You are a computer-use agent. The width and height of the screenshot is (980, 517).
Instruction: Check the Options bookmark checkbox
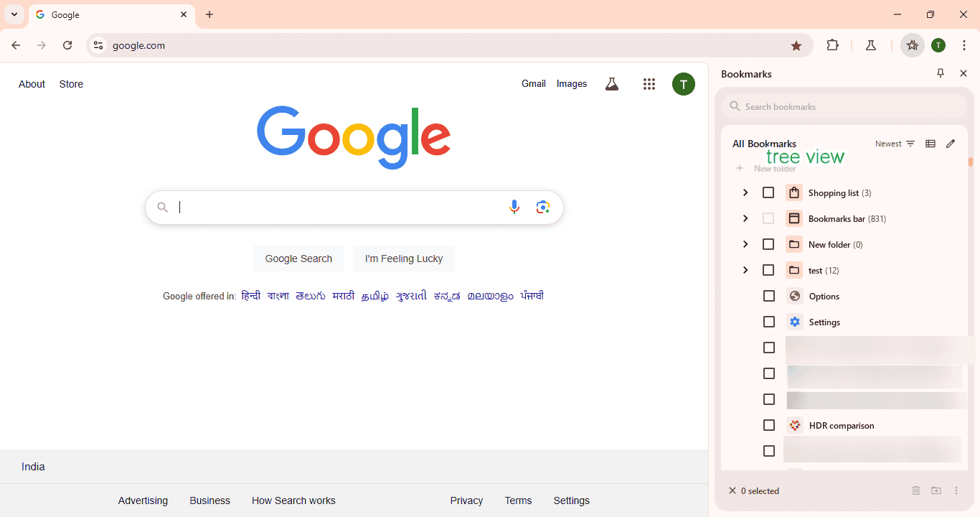tap(769, 296)
